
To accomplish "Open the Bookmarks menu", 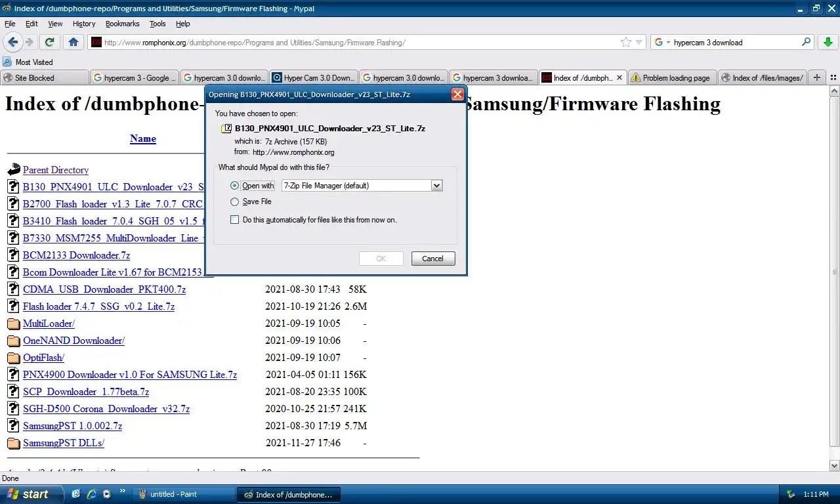I will tap(123, 24).
